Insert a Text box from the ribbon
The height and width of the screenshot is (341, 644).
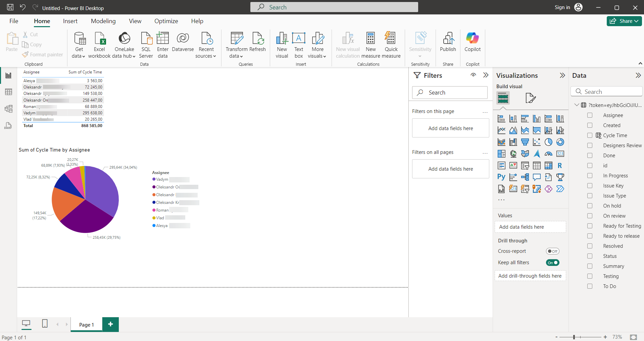pyautogui.click(x=298, y=45)
